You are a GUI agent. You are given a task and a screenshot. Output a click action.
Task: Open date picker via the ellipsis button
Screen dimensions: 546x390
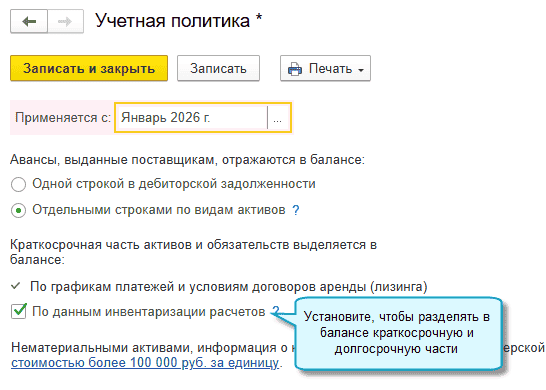point(278,118)
